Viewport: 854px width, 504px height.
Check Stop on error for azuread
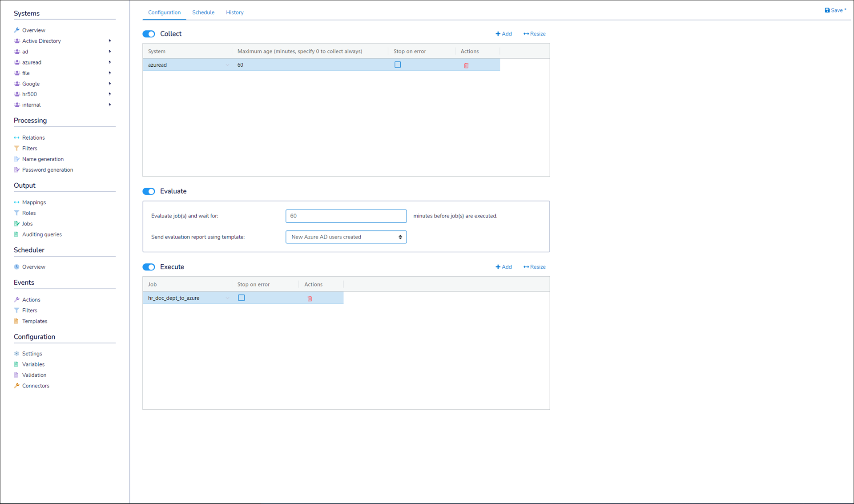[x=398, y=65]
